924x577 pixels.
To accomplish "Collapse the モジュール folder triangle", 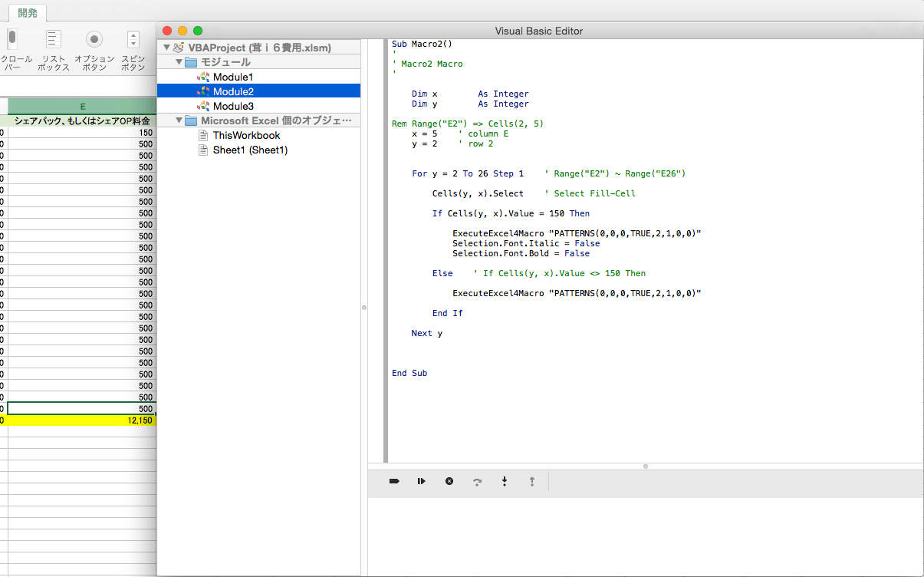I will tap(179, 62).
